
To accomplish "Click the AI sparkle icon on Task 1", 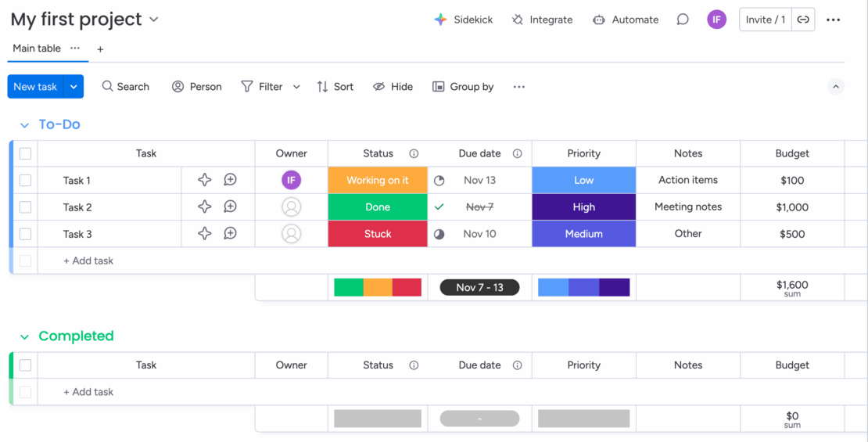I will [204, 180].
